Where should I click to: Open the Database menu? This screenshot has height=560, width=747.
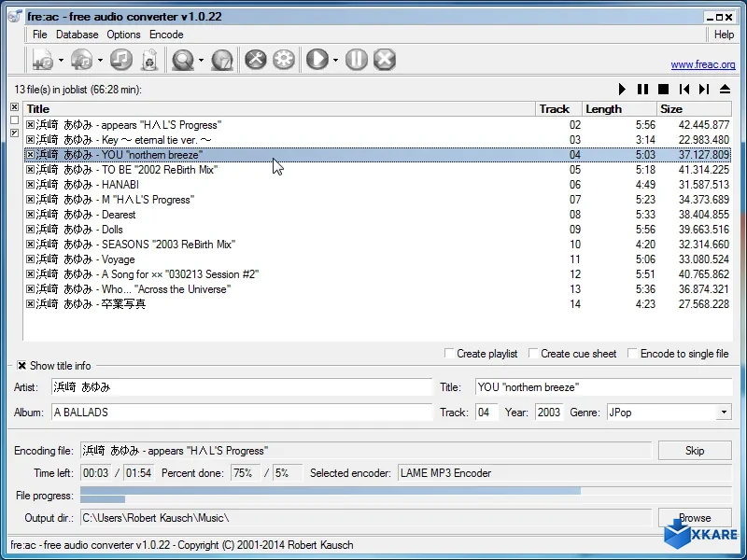[x=78, y=35]
